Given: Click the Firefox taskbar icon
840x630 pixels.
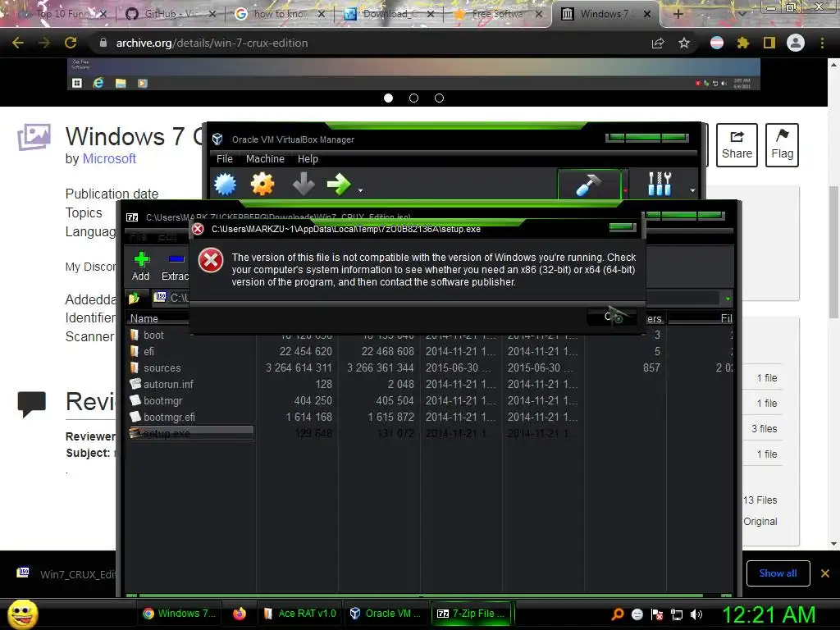Looking at the screenshot, I should [240, 614].
